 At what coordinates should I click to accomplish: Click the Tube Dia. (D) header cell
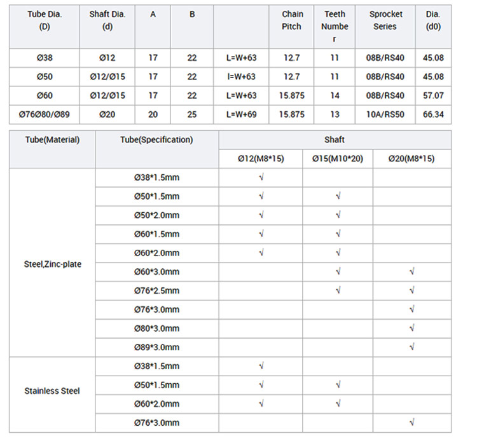tap(44, 20)
